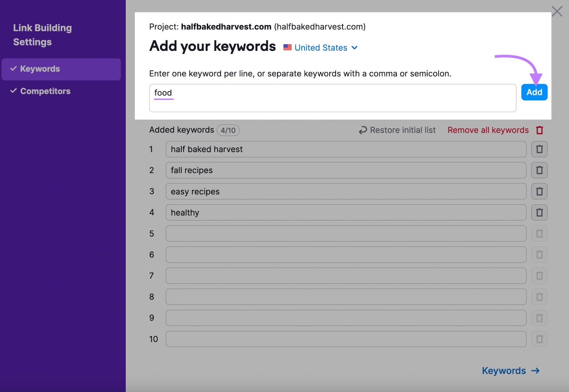Click the chevron next to United States

coord(354,47)
